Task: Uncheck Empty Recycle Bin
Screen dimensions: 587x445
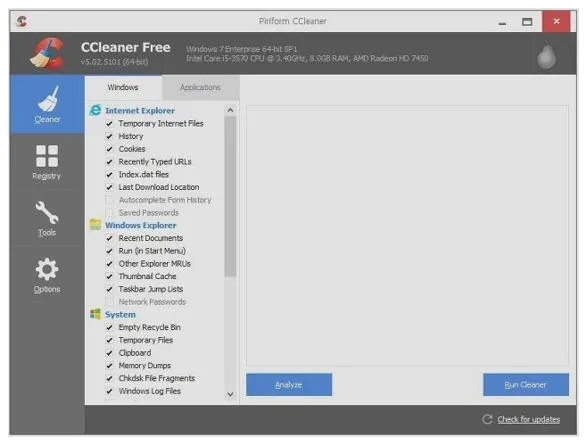Action: (109, 327)
